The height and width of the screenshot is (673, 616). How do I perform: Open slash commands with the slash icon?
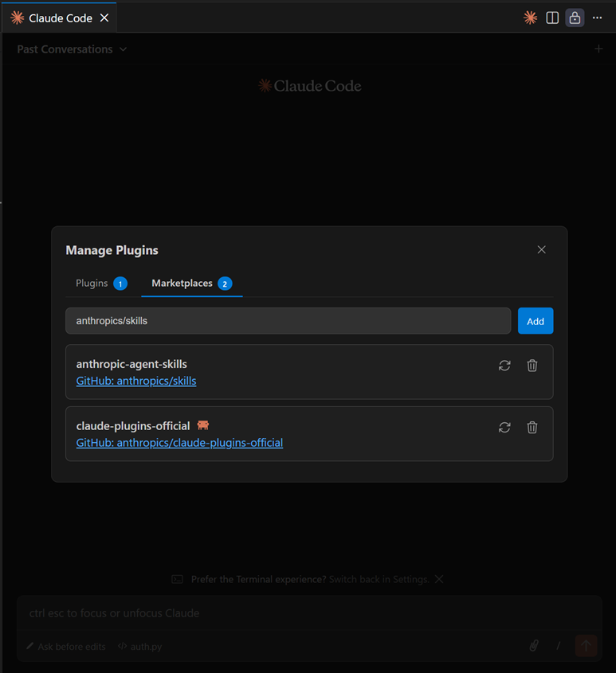click(x=559, y=646)
